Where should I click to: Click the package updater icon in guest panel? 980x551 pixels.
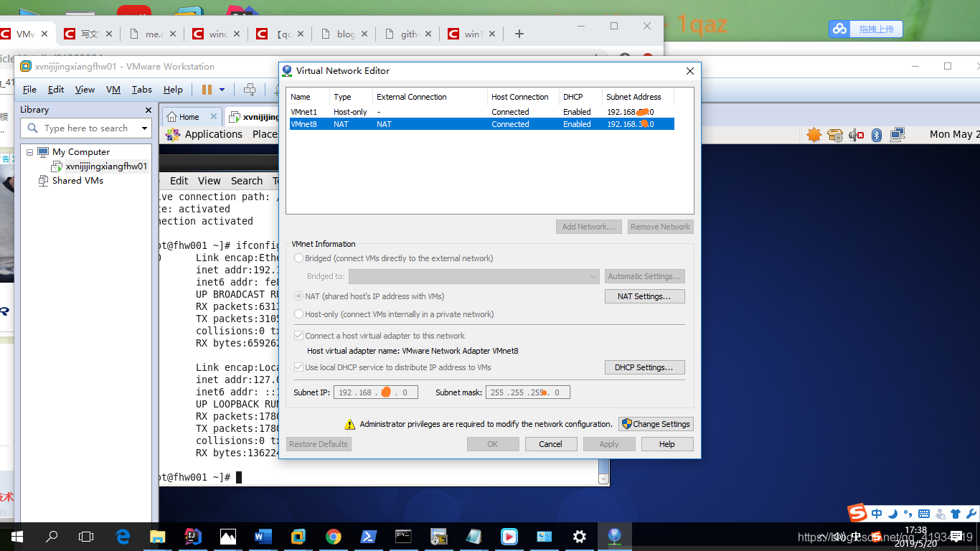click(834, 135)
